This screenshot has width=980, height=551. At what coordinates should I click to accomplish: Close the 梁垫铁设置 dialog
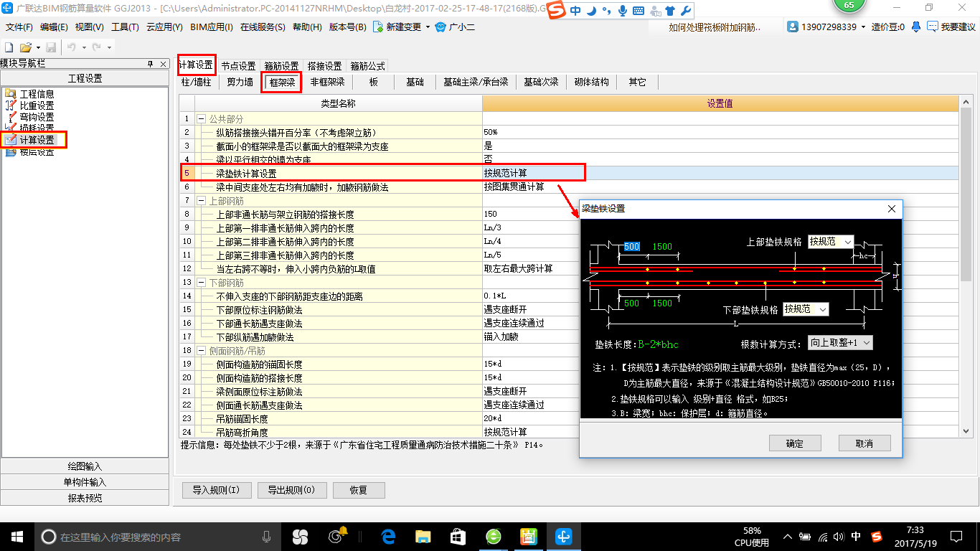(x=892, y=209)
